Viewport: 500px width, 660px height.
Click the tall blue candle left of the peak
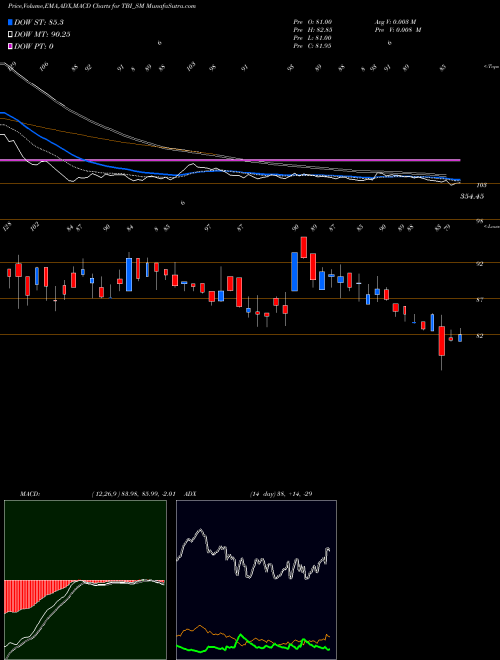coord(295,271)
